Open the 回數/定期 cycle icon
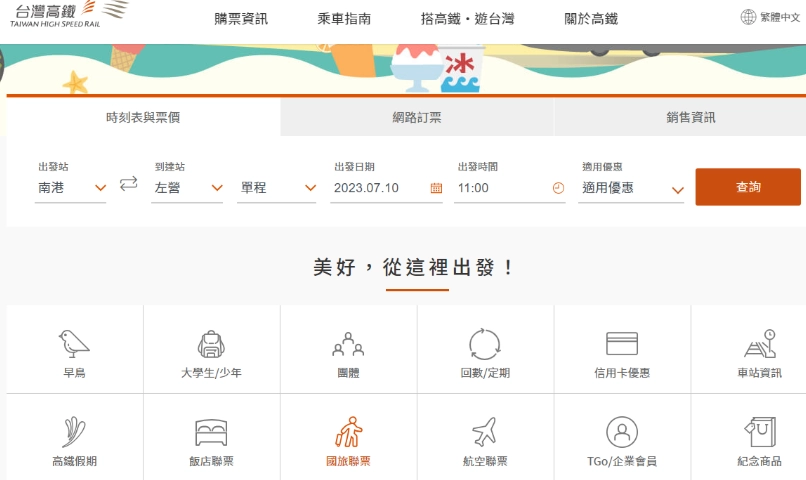Viewport: 806px width, 480px height. (485, 344)
